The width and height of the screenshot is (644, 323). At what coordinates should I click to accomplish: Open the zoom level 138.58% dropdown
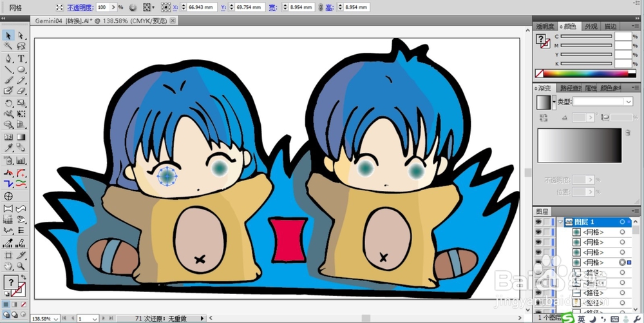coord(56,319)
